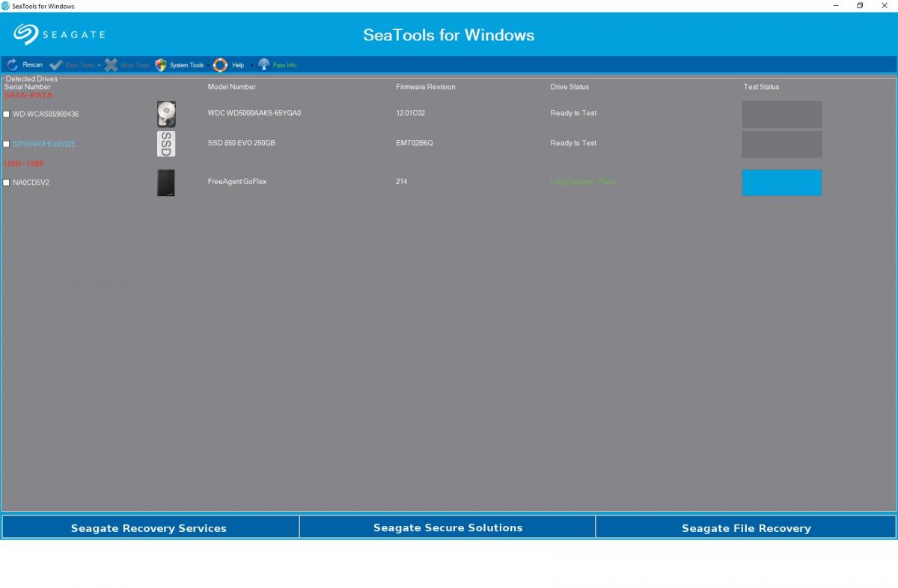Image resolution: width=898 pixels, height=588 pixels.
Task: Click the Drive Status column header
Action: point(569,87)
